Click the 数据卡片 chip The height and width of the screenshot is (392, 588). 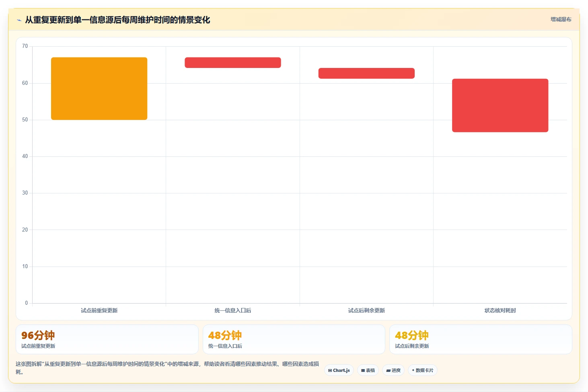pos(423,370)
